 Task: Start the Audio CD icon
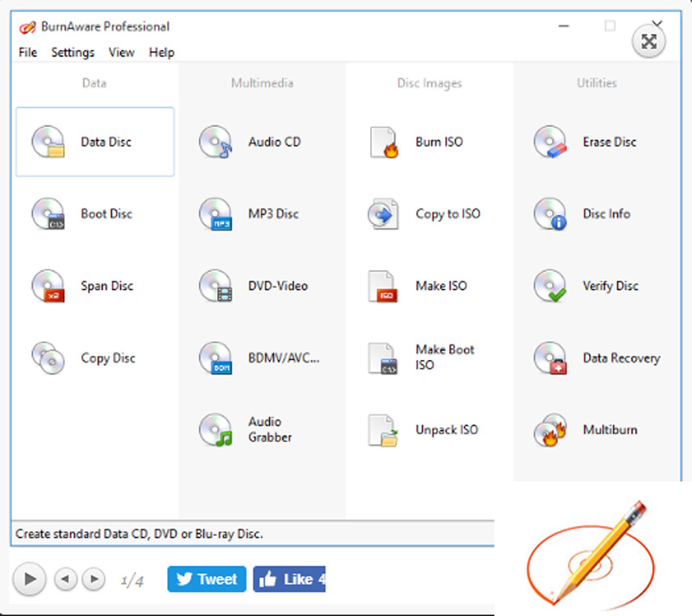tap(215, 142)
